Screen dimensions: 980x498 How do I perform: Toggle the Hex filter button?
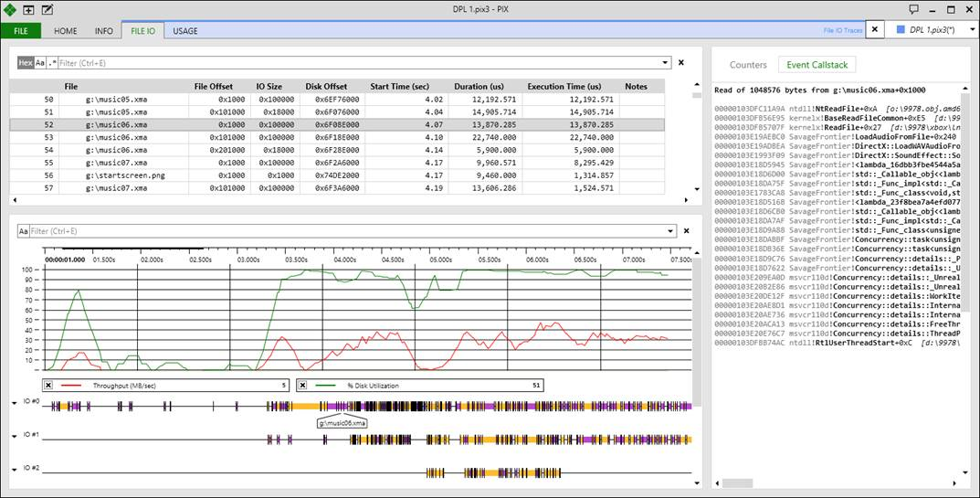pos(25,62)
